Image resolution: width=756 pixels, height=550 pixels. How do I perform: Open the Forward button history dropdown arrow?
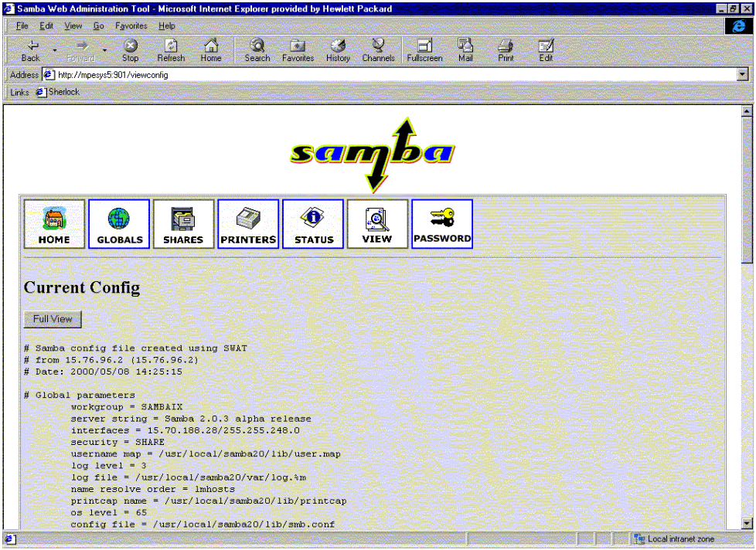pyautogui.click(x=104, y=50)
